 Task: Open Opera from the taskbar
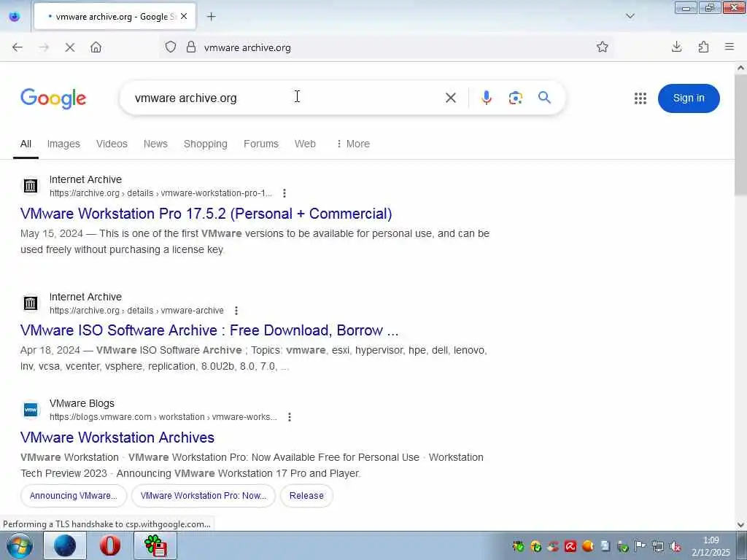point(109,545)
